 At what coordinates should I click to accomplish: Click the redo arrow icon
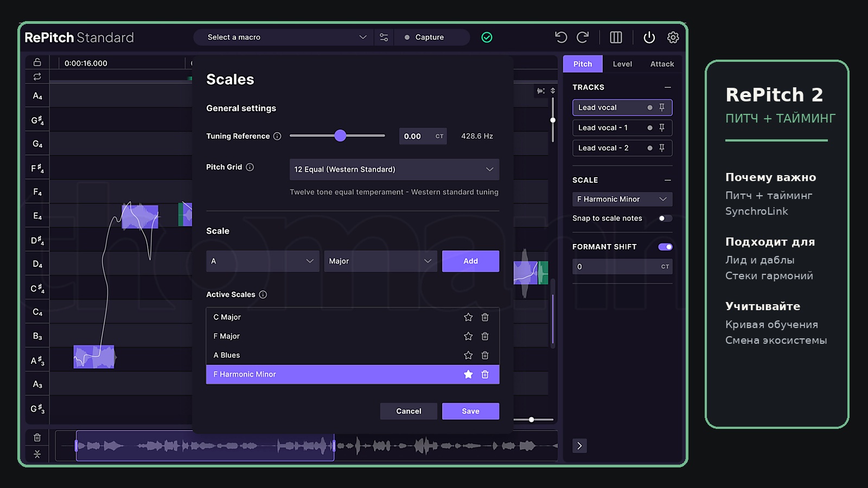583,37
